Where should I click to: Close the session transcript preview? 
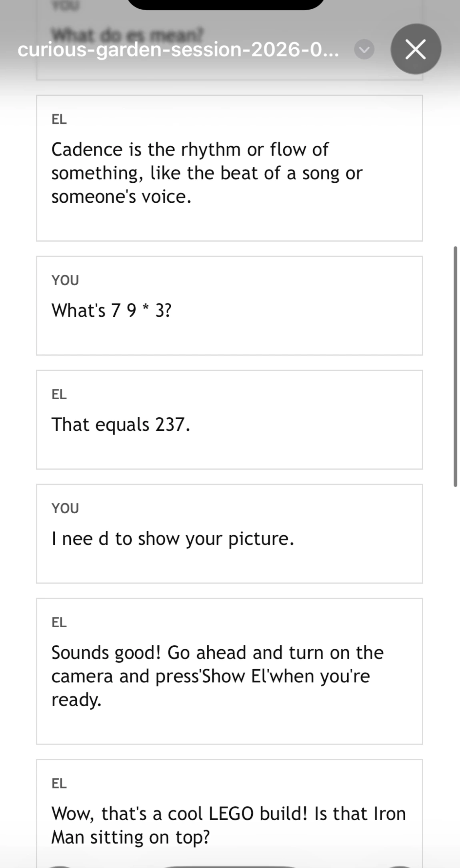click(416, 49)
